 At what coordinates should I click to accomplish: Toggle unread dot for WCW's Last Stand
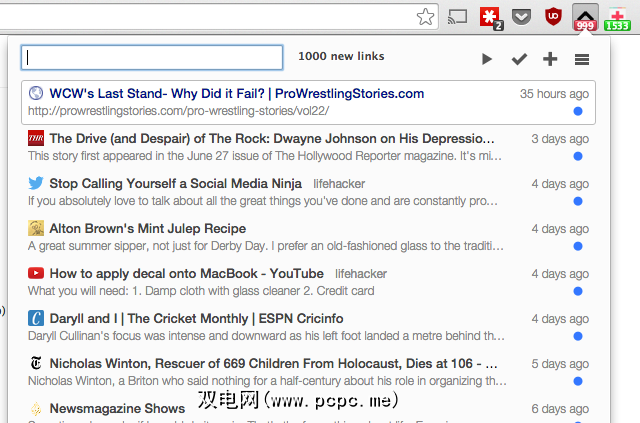point(578,111)
